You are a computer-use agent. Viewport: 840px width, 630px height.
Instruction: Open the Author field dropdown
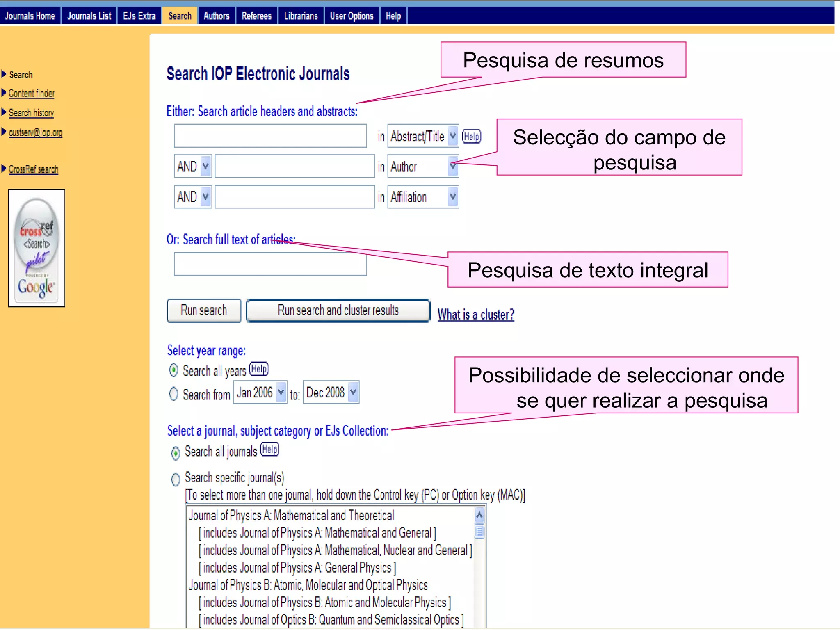click(x=423, y=166)
